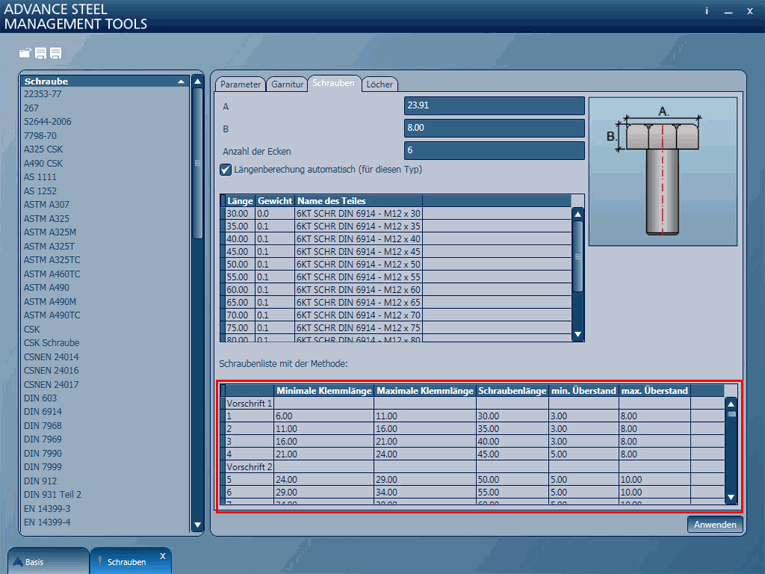
Task: Select row 6KT SCHR DIN 6914 - M12 x 50
Action: [x=399, y=264]
